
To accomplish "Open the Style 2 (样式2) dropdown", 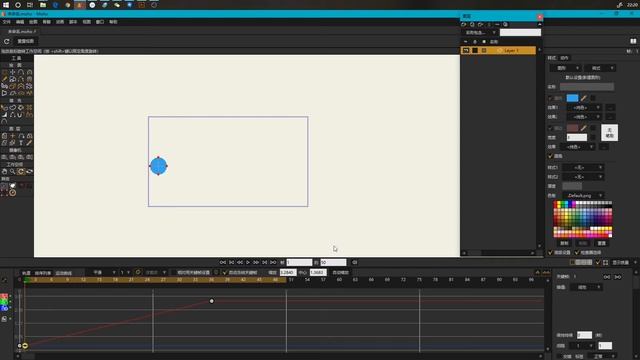I will point(582,177).
